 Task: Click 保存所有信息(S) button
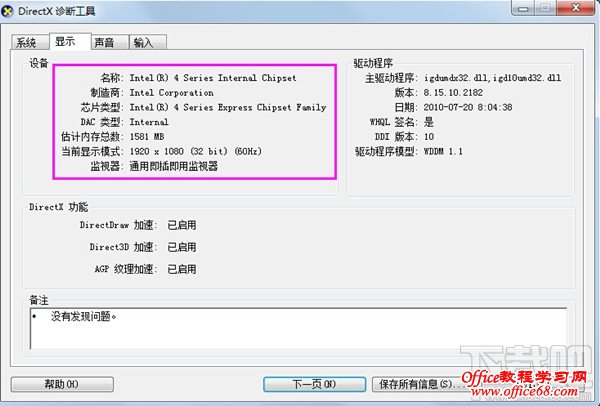tap(417, 384)
